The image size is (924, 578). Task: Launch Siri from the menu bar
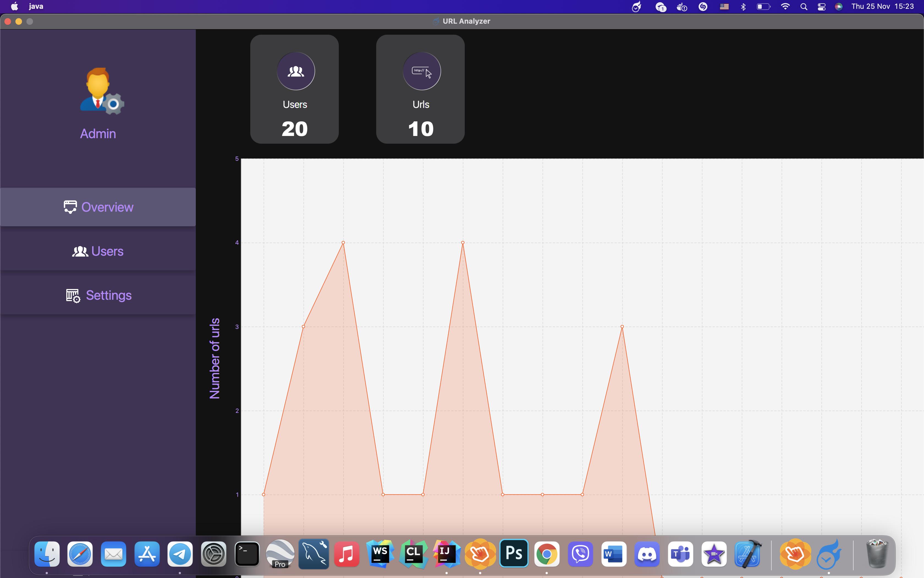839,7
